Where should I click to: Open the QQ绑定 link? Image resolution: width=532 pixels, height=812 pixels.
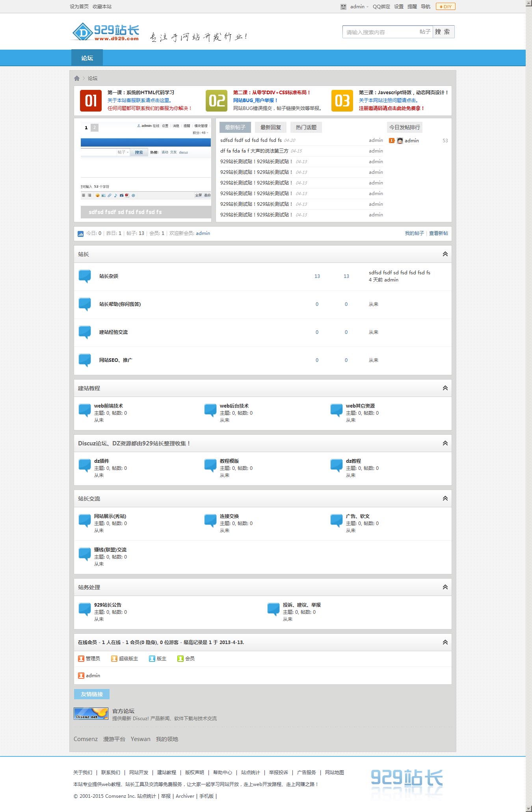(x=381, y=7)
